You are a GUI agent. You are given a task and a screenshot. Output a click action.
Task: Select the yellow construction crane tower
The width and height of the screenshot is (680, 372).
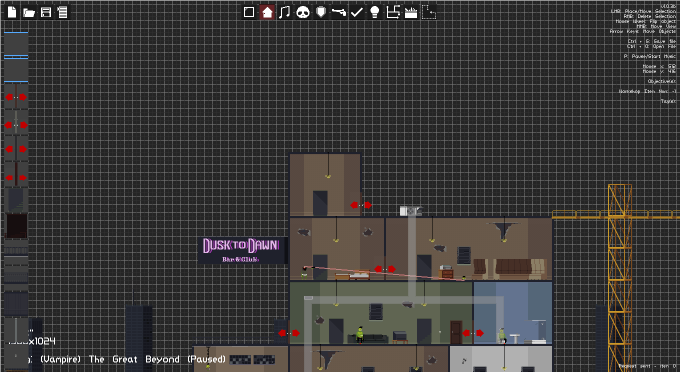pyautogui.click(x=620, y=277)
